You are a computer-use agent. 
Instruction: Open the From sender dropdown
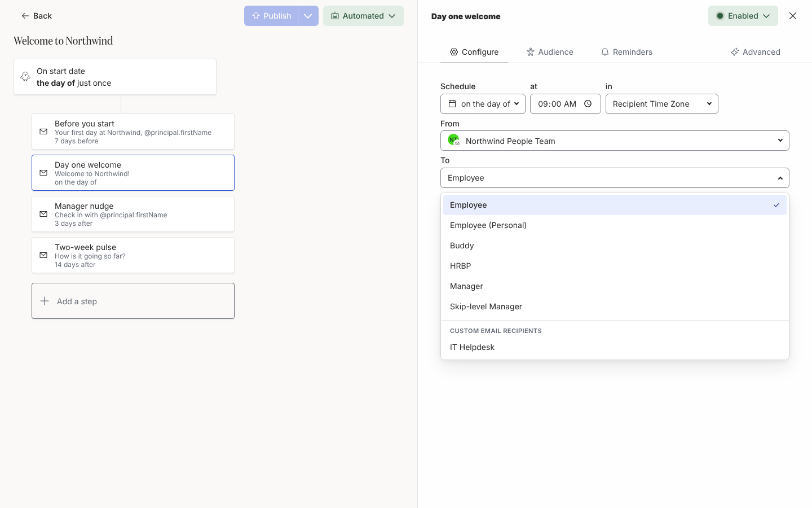[615, 141]
